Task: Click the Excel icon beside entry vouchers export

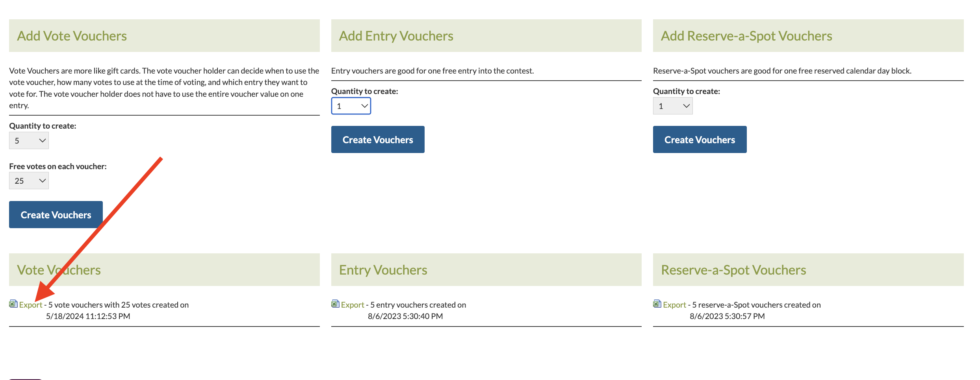Action: click(335, 304)
